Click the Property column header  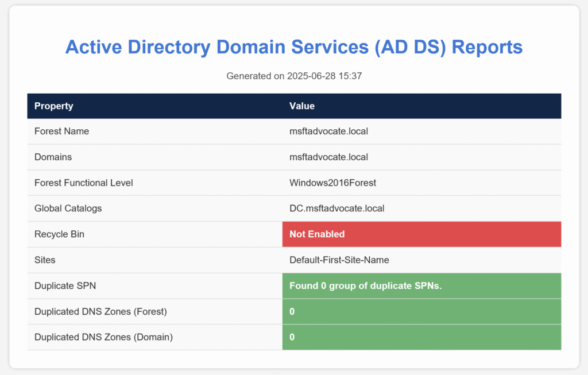tap(54, 106)
